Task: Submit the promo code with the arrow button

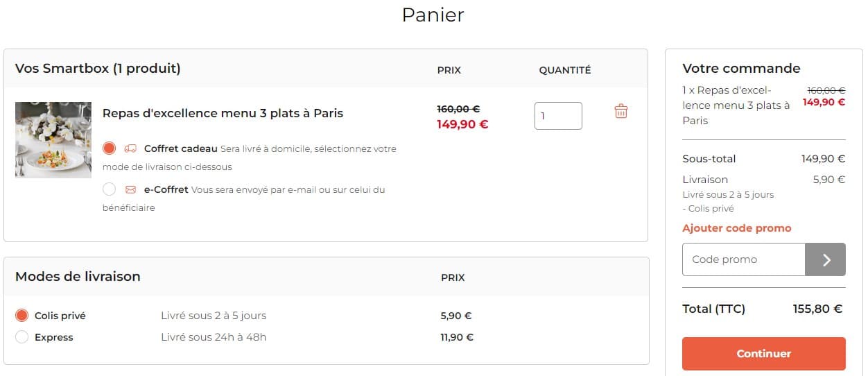Action: click(x=825, y=259)
